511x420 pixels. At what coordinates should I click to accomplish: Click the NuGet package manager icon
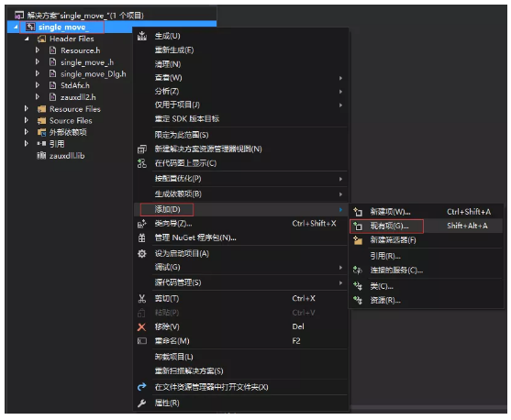click(x=142, y=238)
